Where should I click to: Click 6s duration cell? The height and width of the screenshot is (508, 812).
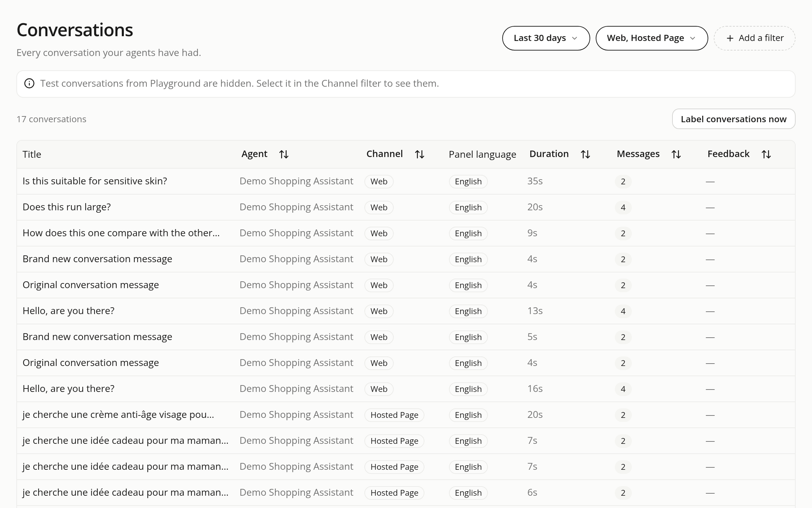(532, 492)
